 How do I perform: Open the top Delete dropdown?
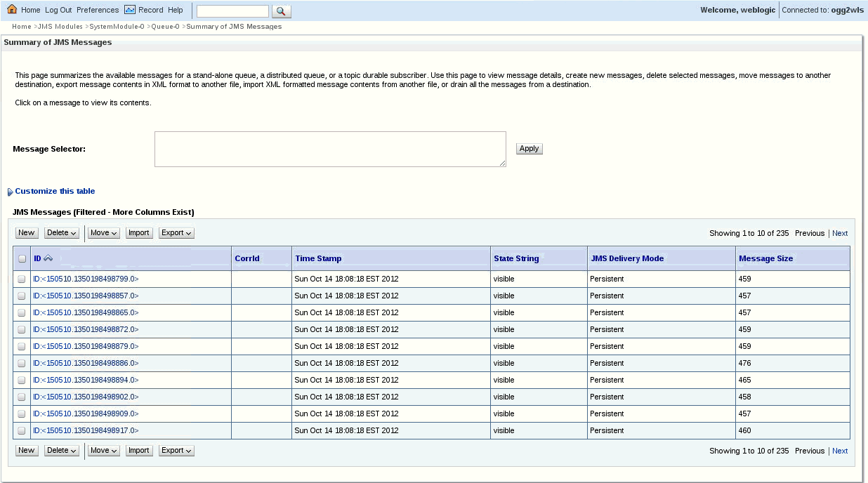(62, 233)
